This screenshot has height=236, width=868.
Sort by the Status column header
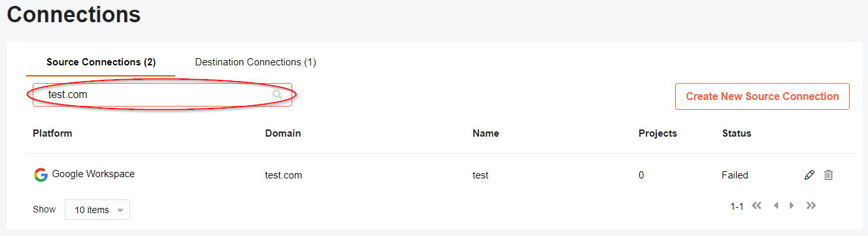coord(737,133)
